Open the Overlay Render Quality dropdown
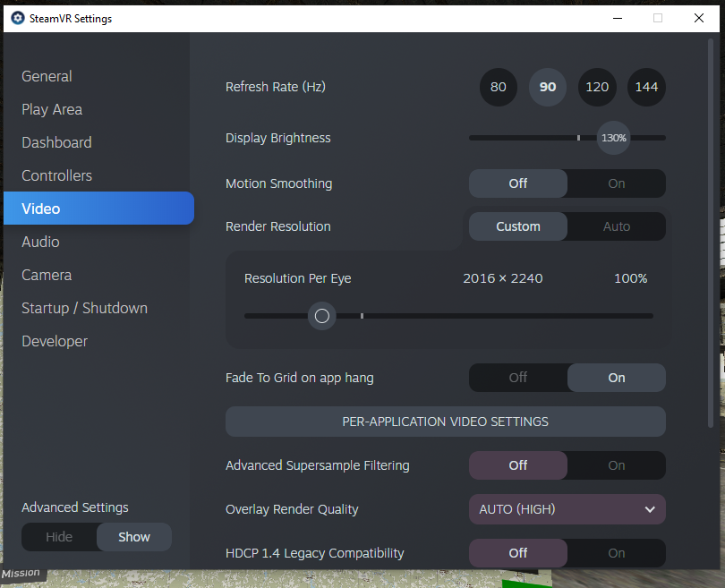 [567, 509]
